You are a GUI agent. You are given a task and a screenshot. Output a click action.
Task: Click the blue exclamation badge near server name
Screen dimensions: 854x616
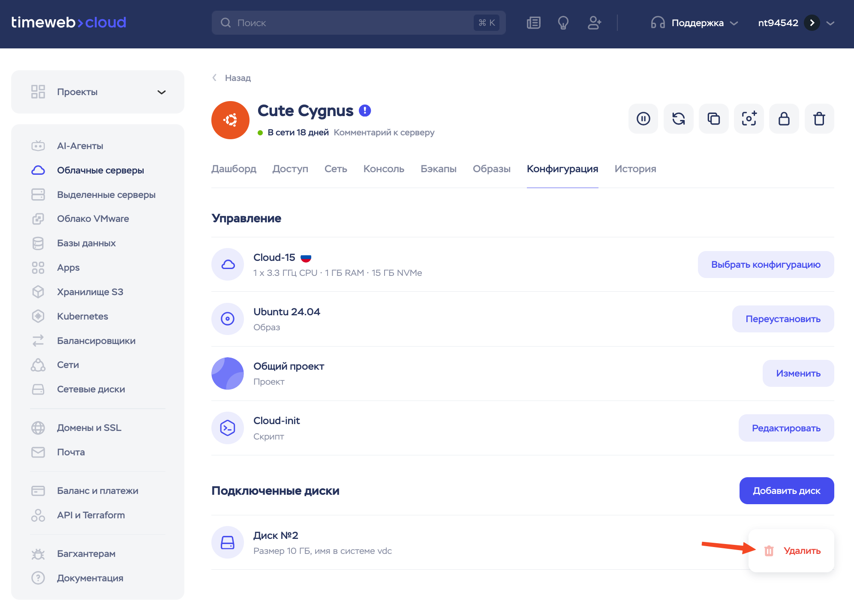[x=365, y=111]
